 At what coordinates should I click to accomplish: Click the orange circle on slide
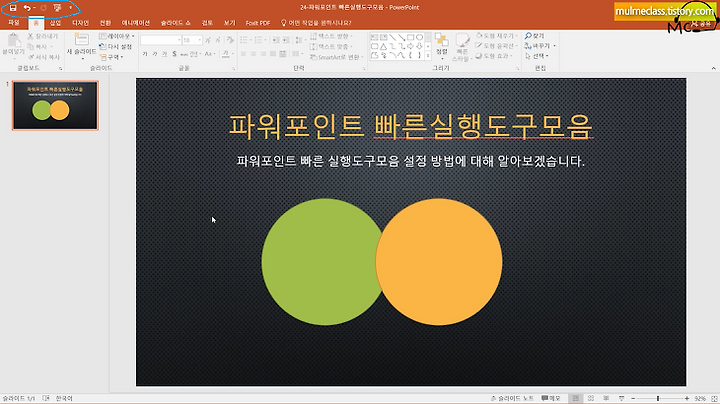click(x=439, y=262)
